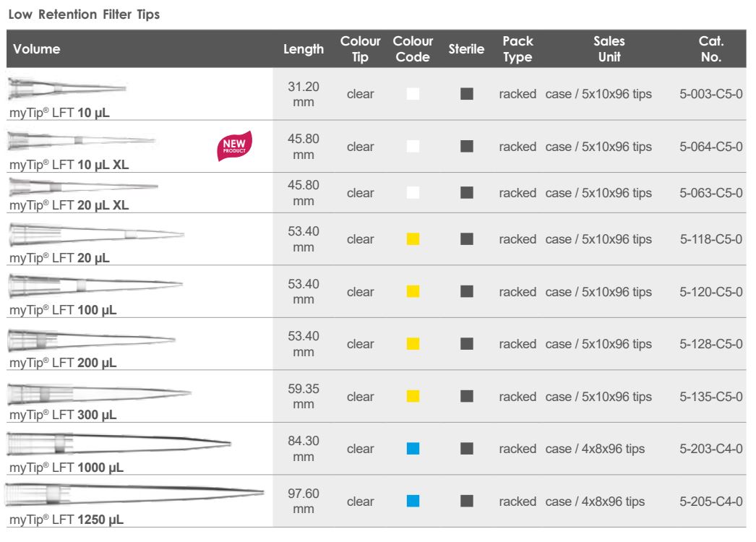Image resolution: width=756 pixels, height=542 pixels.
Task: Click the white colour code for 10 µL XL
Action: pyautogui.click(x=413, y=147)
